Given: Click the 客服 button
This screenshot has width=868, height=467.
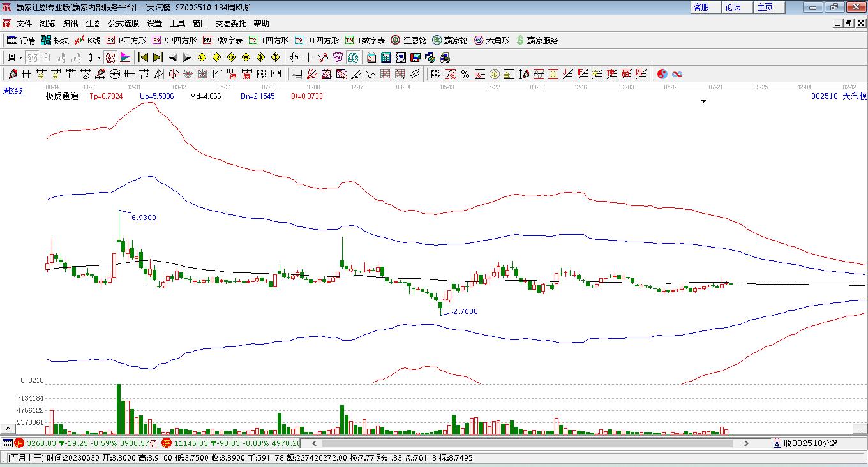Looking at the screenshot, I should point(701,7).
